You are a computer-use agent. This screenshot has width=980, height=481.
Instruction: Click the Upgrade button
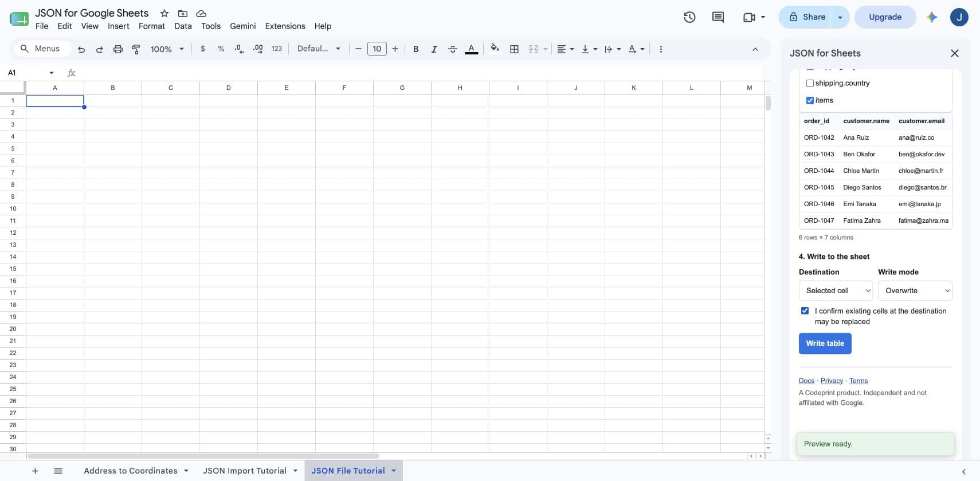(x=885, y=17)
